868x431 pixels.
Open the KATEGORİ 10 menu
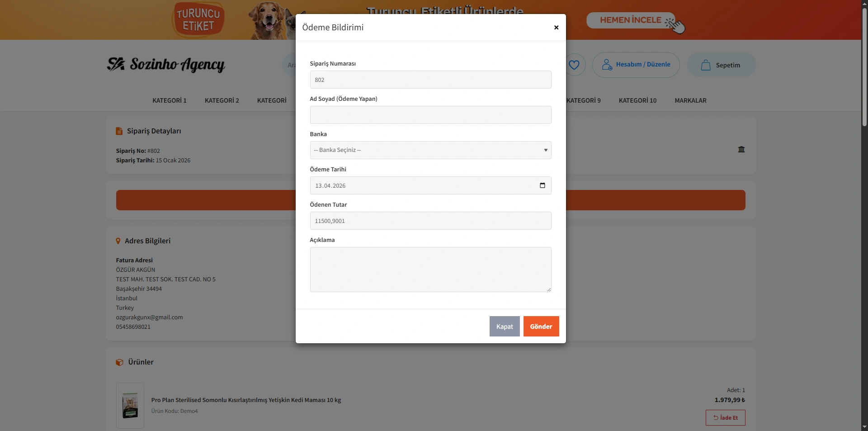click(x=637, y=100)
